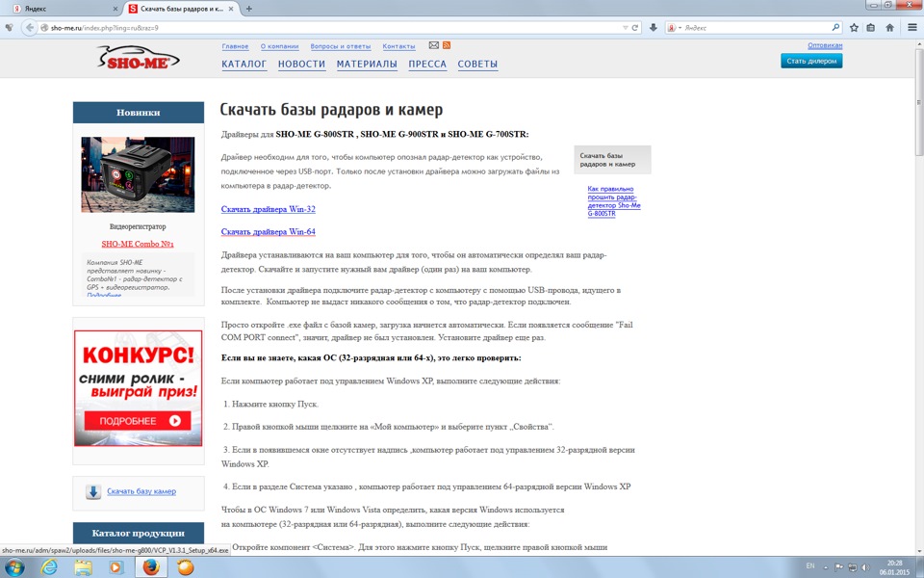Reload the page with the refresh icon
924x578 pixels.
point(635,28)
